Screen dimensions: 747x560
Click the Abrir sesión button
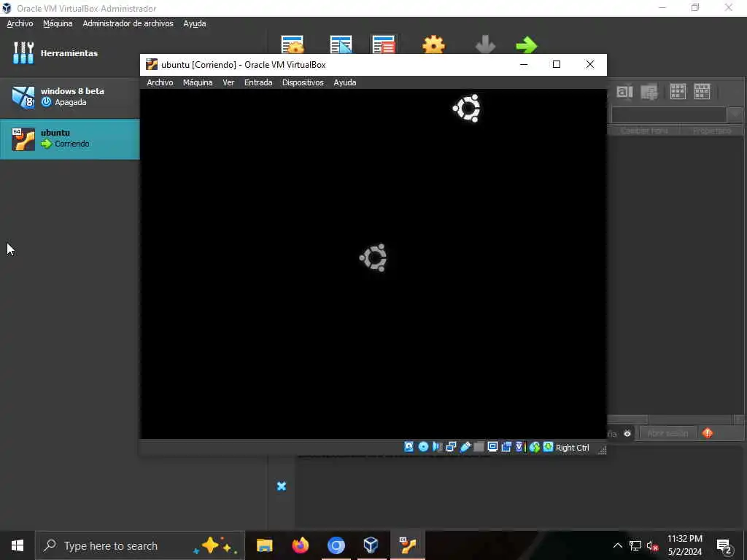click(x=667, y=433)
